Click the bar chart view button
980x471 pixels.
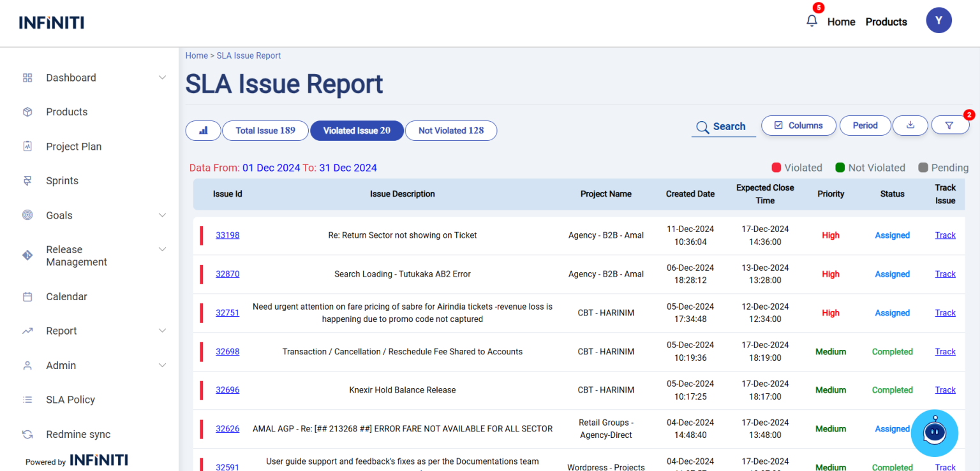(x=203, y=130)
